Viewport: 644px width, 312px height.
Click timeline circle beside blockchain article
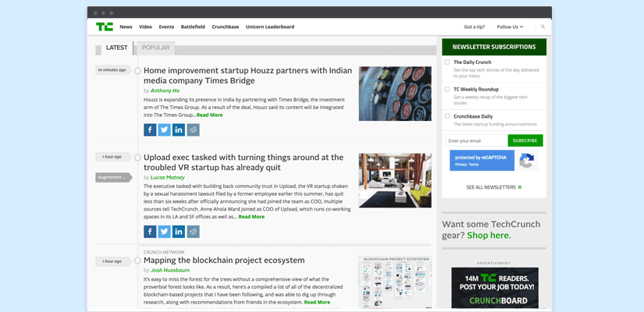click(x=137, y=261)
